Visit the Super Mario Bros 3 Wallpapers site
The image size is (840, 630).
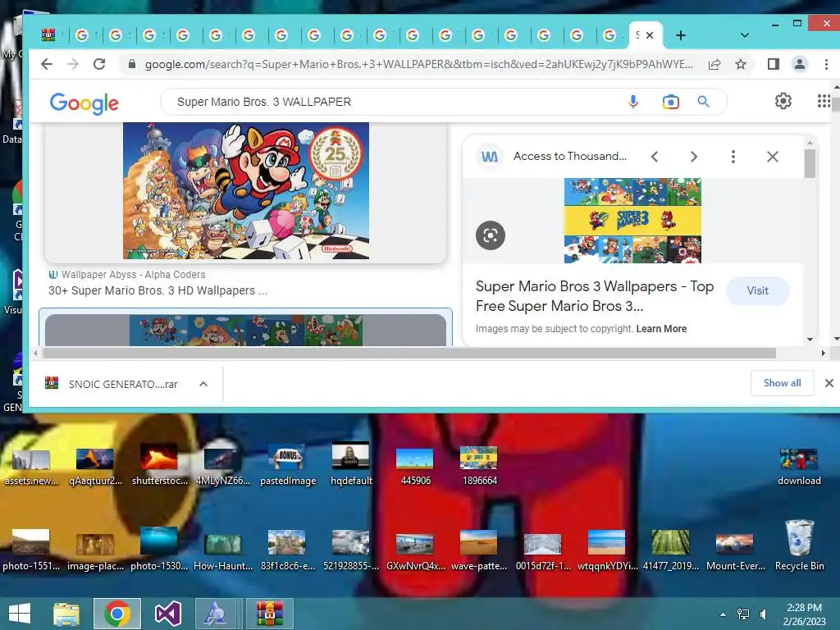757,291
